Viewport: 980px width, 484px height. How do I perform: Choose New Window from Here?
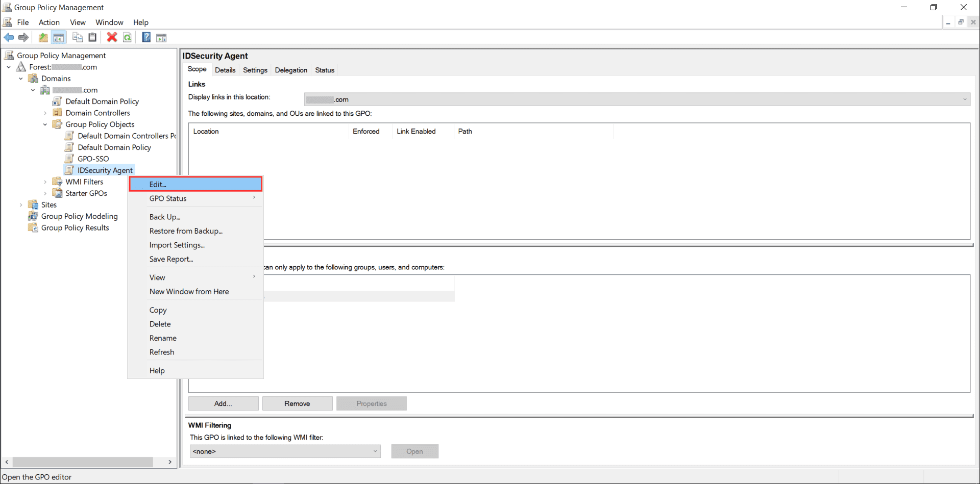pos(195,292)
